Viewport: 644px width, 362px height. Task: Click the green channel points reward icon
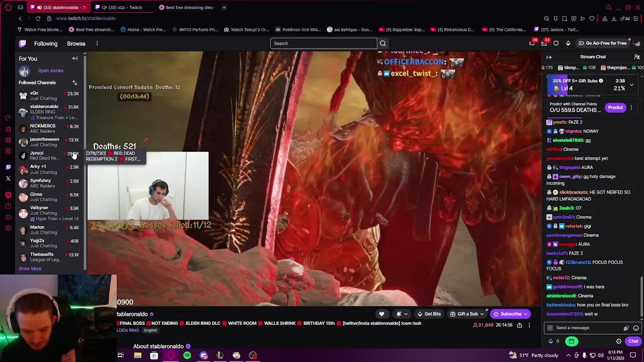pyautogui.click(x=571, y=341)
